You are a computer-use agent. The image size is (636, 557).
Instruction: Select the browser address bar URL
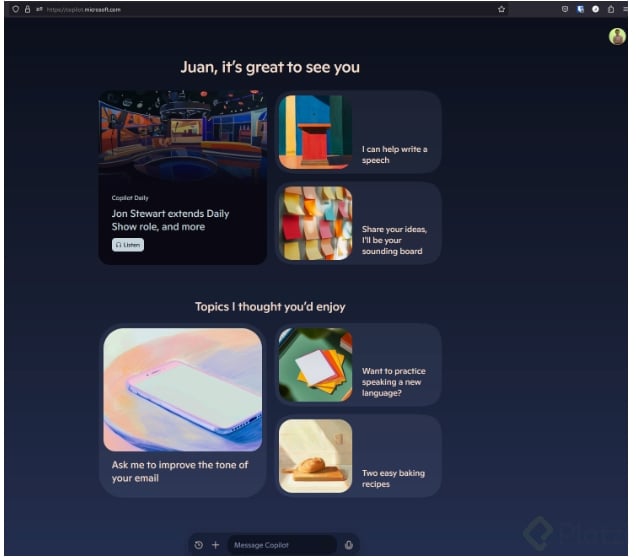84,9
